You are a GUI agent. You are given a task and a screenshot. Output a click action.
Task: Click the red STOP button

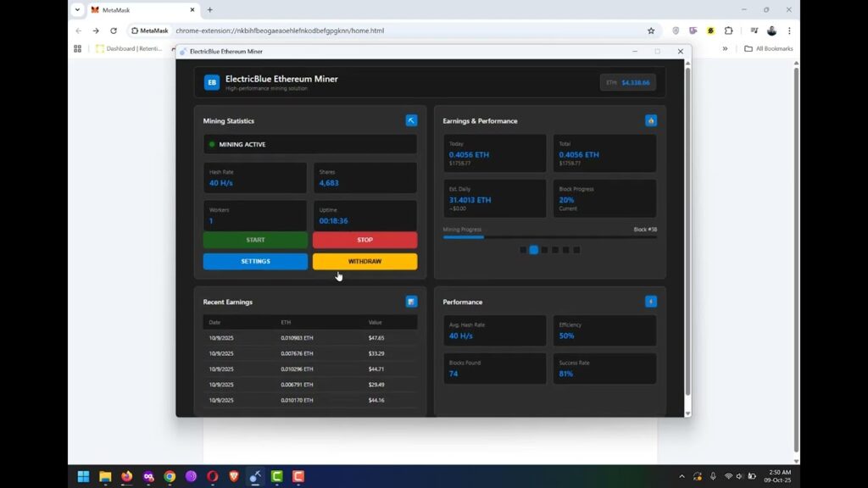pos(364,240)
